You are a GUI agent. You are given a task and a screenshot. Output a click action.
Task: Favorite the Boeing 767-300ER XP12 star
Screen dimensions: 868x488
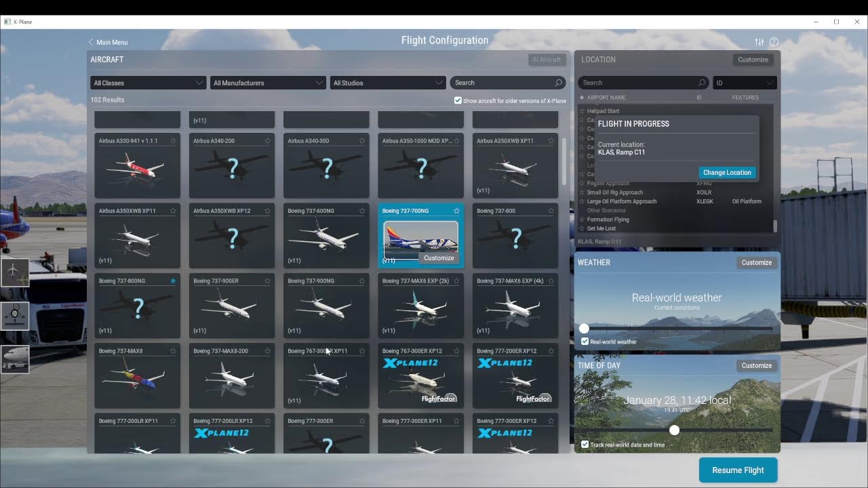tap(456, 351)
